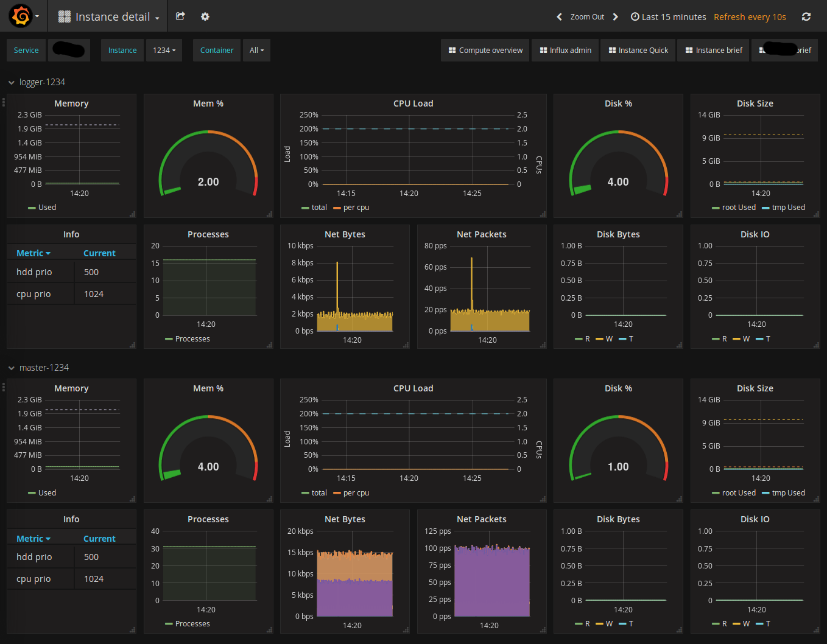Open dashboard settings gear icon
The width and height of the screenshot is (827, 644).
(x=205, y=16)
